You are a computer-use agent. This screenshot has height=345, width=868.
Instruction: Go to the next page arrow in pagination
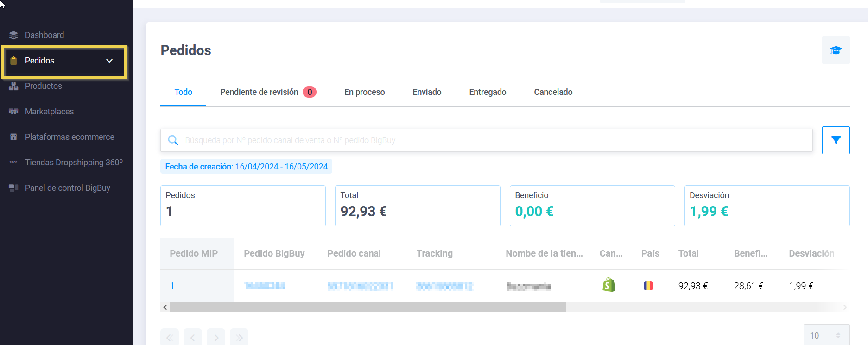point(216,338)
